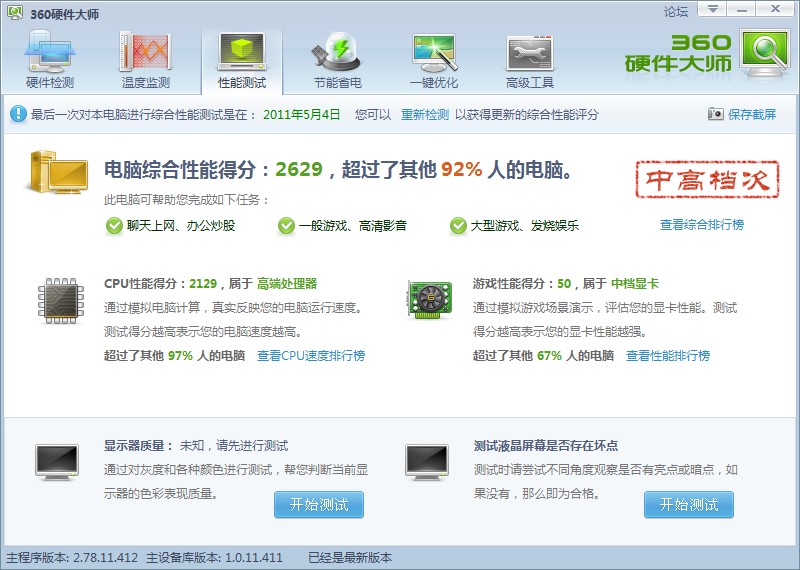Click the 67% game percentile text
Screen dimensions: 800x570
click(x=549, y=356)
